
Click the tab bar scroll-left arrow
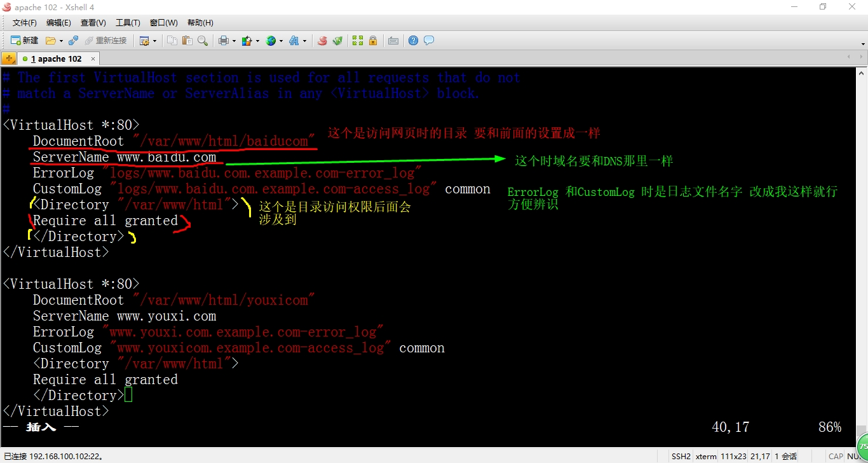point(848,57)
